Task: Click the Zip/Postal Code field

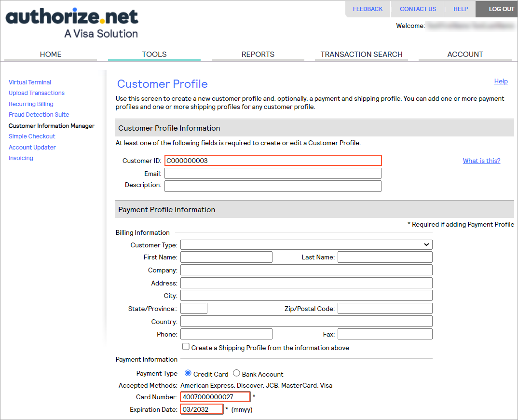Action: coord(384,309)
